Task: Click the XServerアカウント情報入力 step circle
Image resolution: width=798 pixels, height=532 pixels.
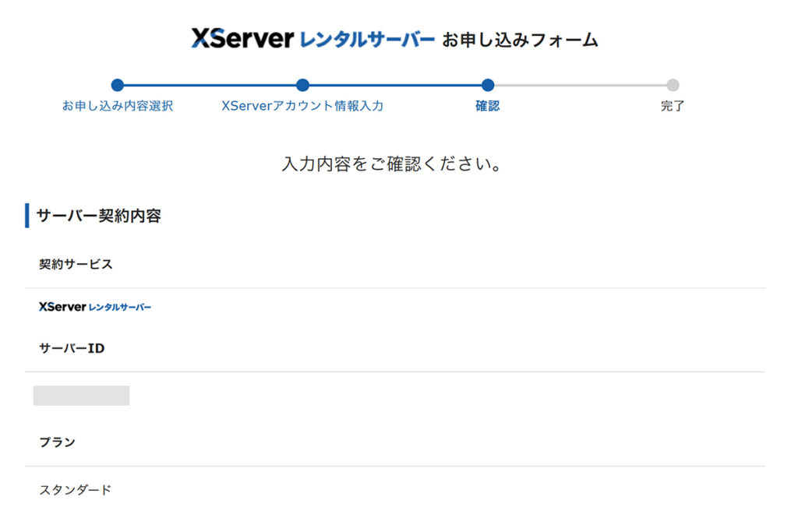Action: [302, 86]
